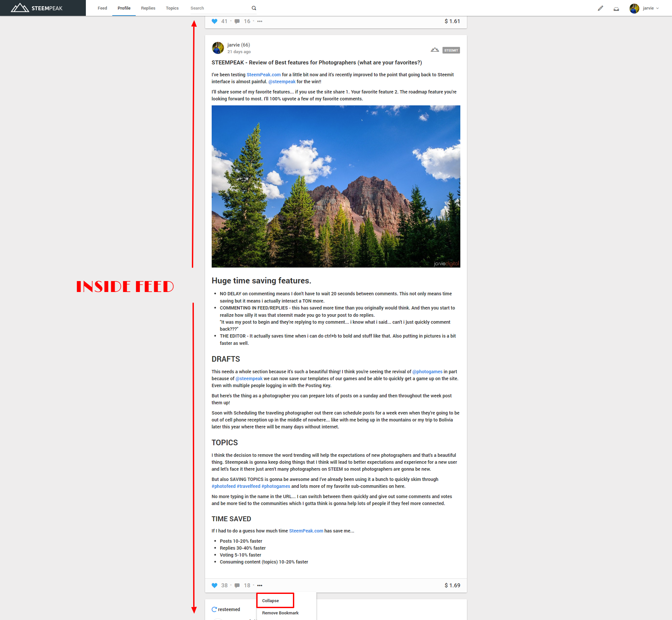Image resolution: width=672 pixels, height=620 pixels.
Task: Choose Remove Bookmark from the menu
Action: click(x=280, y=613)
